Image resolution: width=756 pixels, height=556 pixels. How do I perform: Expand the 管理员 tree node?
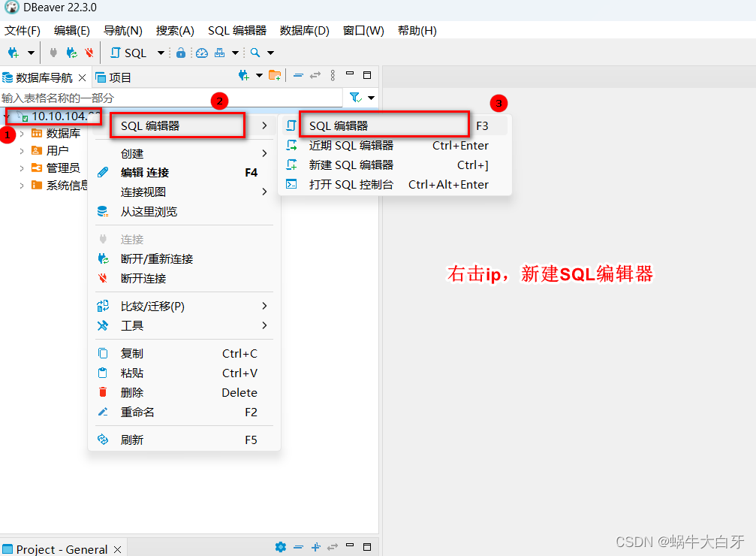coord(22,167)
